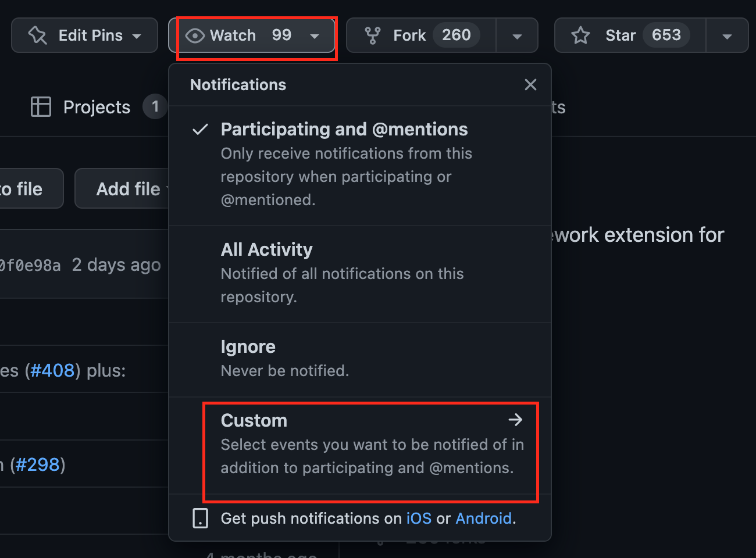Switch to the Projects tab
The width and height of the screenshot is (756, 558).
click(x=97, y=106)
